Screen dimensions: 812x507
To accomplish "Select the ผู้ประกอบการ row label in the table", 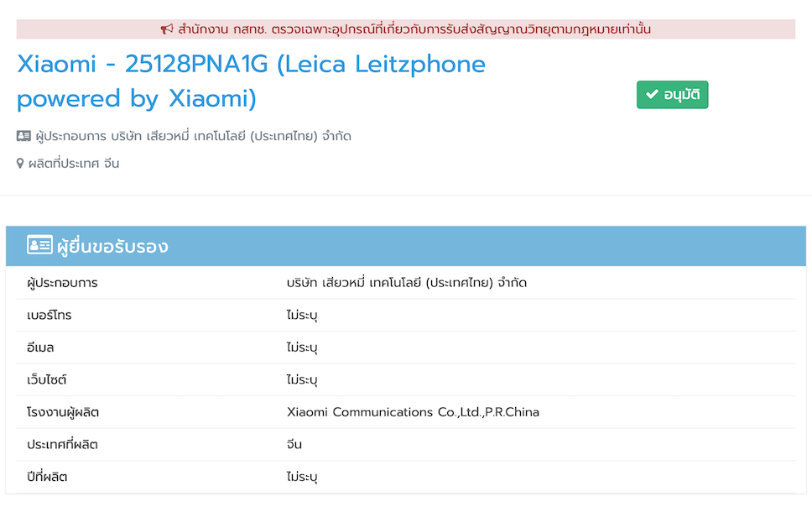I will pos(62,283).
